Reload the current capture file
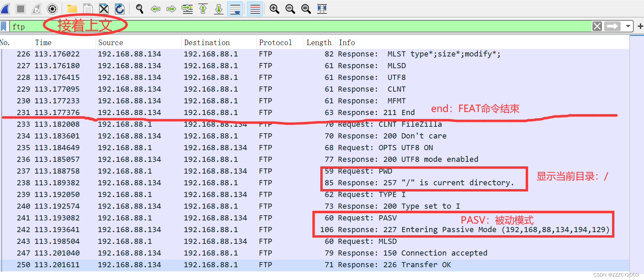Image resolution: width=644 pixels, height=280 pixels. coord(119,9)
